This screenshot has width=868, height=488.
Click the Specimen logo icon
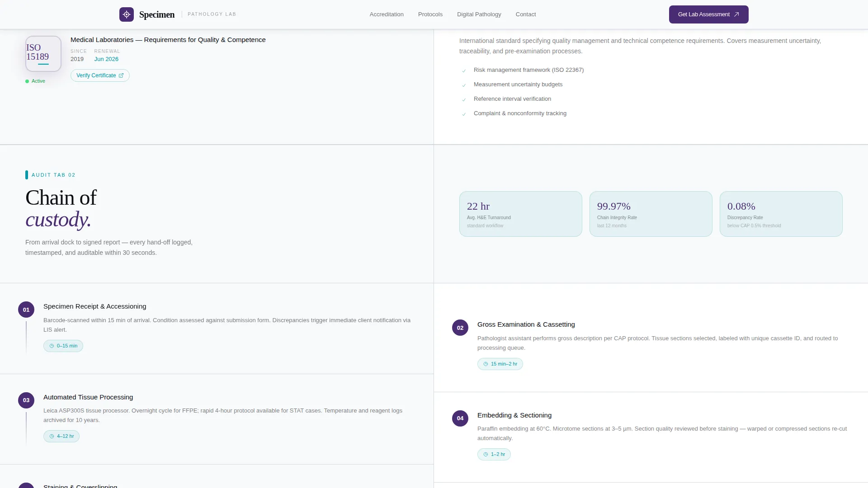tap(127, 14)
